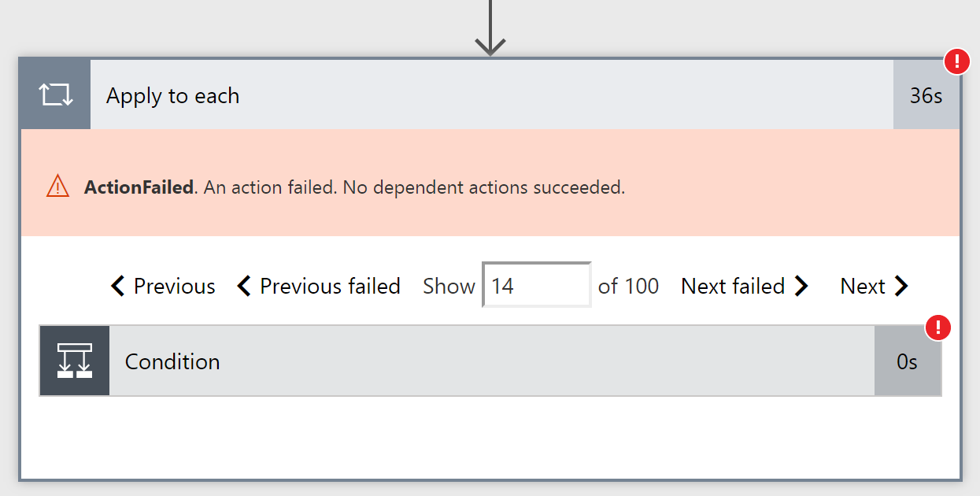Select the ActionFailed error message text

(354, 187)
